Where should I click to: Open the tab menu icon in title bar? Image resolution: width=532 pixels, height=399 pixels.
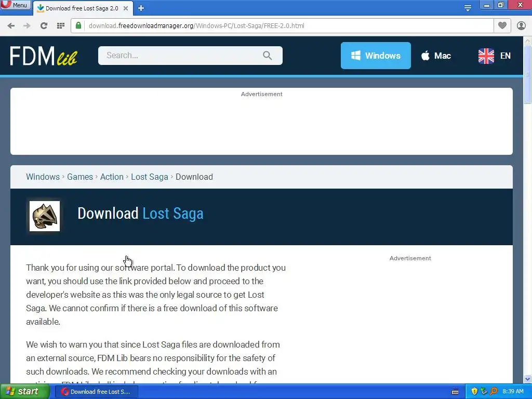point(468,8)
